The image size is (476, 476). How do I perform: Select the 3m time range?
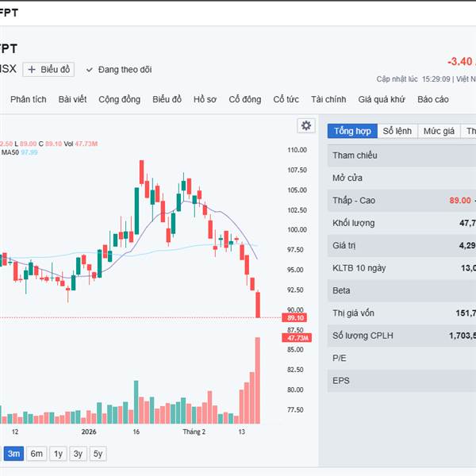point(13,454)
